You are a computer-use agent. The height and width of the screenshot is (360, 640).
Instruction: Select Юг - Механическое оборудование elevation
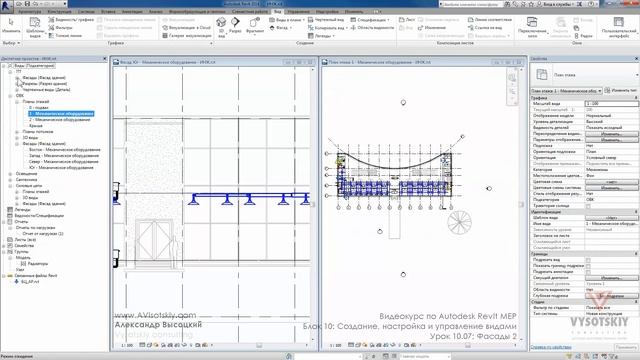(61, 168)
